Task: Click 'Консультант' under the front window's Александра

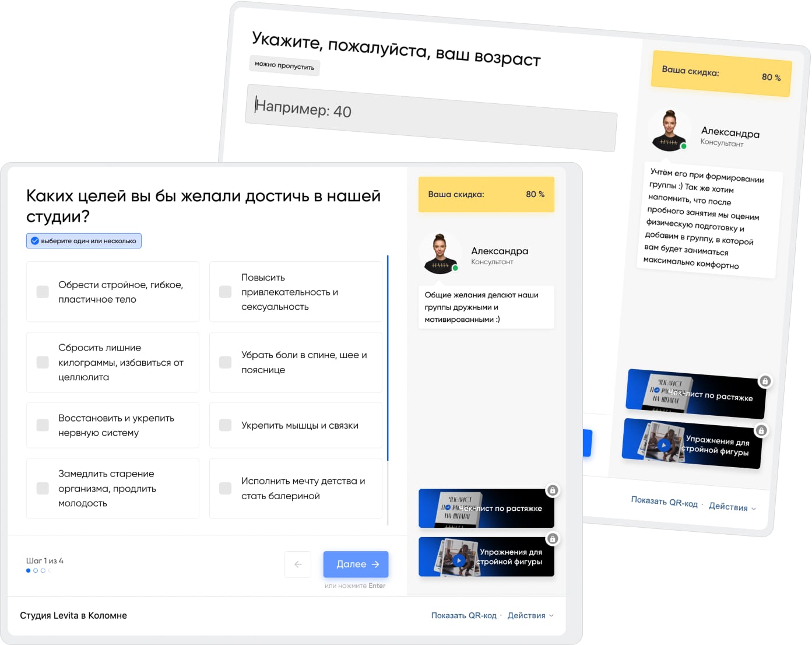Action: coord(492,262)
